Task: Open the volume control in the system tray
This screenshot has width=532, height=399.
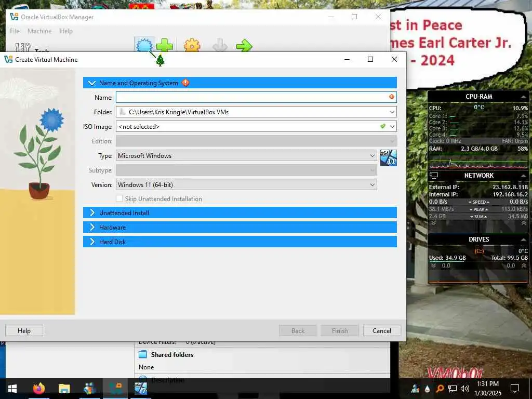Action: 465,389
